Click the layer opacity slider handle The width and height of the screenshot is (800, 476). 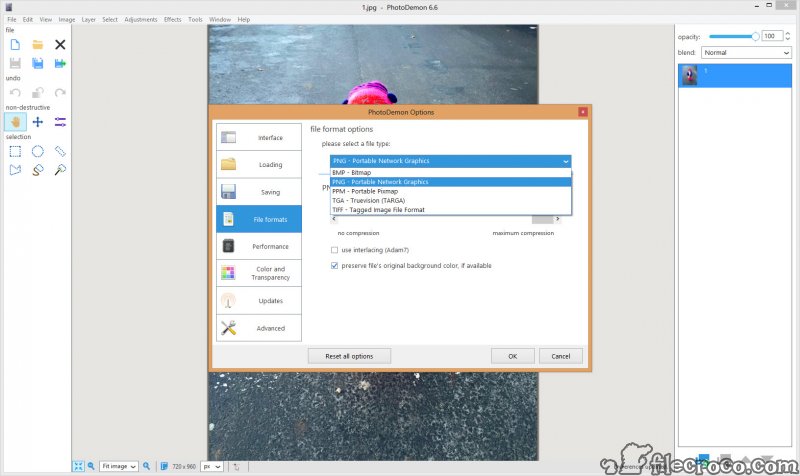755,36
